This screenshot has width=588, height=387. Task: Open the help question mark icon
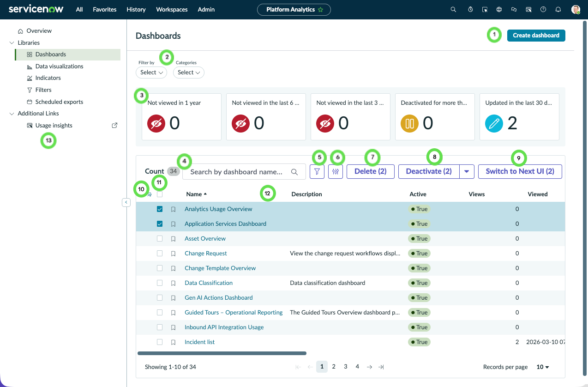point(543,9)
